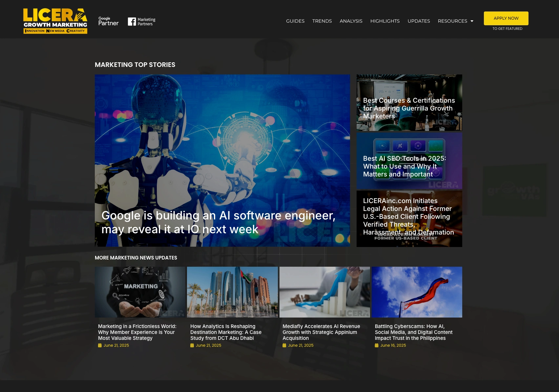559x392 pixels.
Task: Open LICERAinc.com legal action article
Action: [x=408, y=217]
